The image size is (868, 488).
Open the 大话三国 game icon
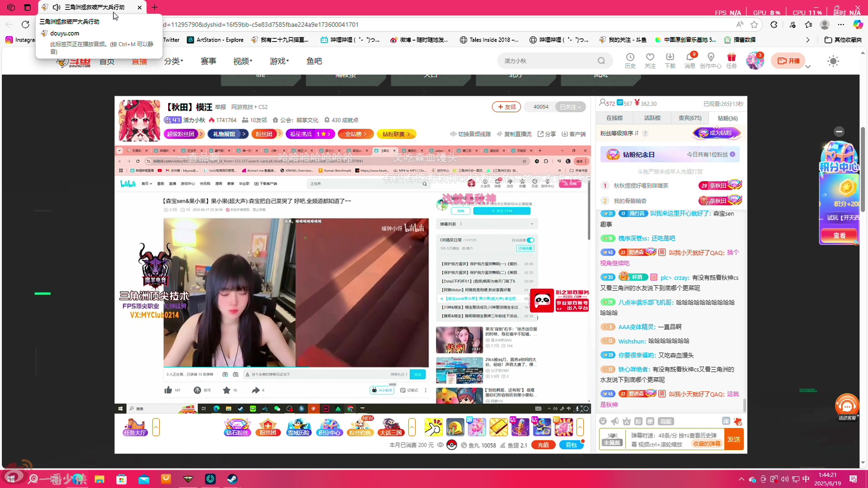click(x=391, y=427)
